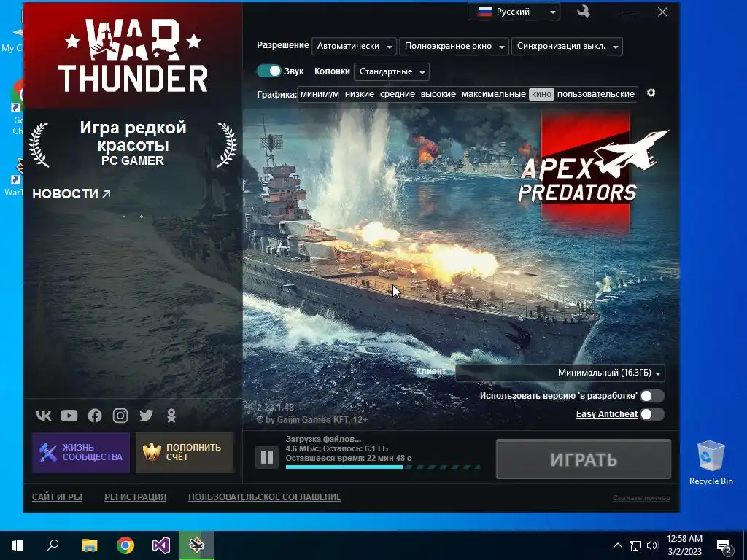Click the ИГРАТЬ play button
This screenshot has height=560, width=747.
click(x=584, y=459)
